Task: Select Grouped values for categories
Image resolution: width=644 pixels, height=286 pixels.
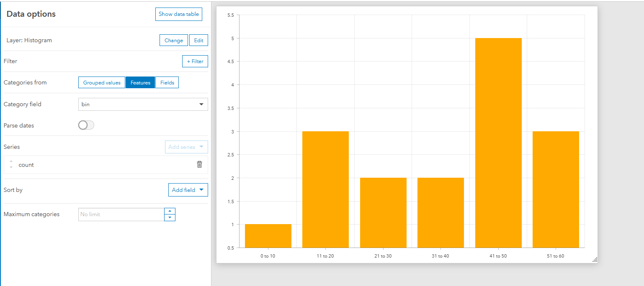Action: click(101, 82)
